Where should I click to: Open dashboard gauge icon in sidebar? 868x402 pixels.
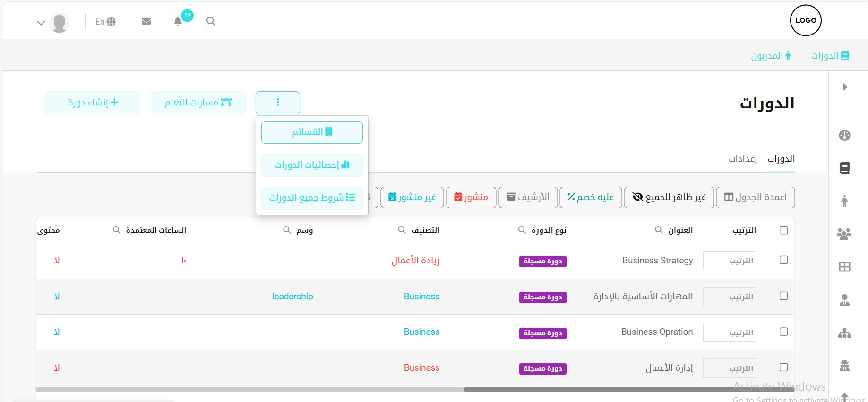[x=844, y=135]
